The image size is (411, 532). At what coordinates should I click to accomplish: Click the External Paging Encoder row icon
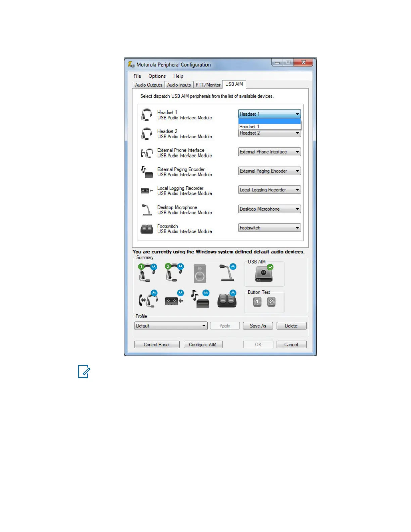click(147, 172)
